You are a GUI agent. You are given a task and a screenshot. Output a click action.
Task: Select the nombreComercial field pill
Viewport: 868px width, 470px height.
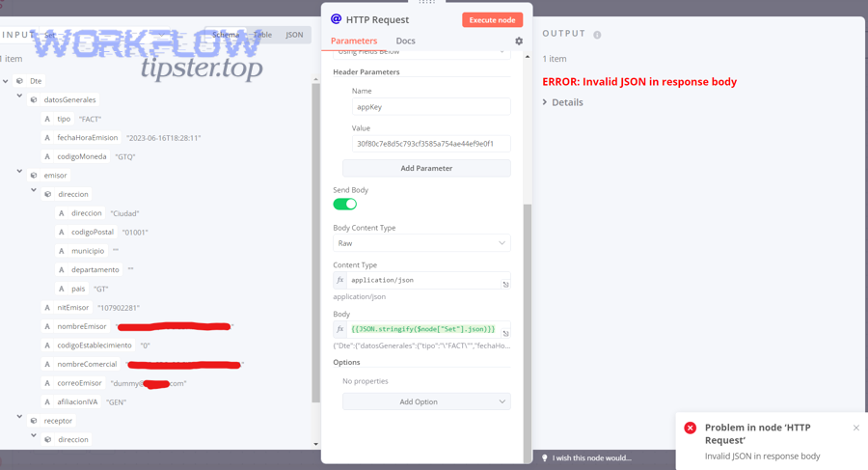[81, 364]
